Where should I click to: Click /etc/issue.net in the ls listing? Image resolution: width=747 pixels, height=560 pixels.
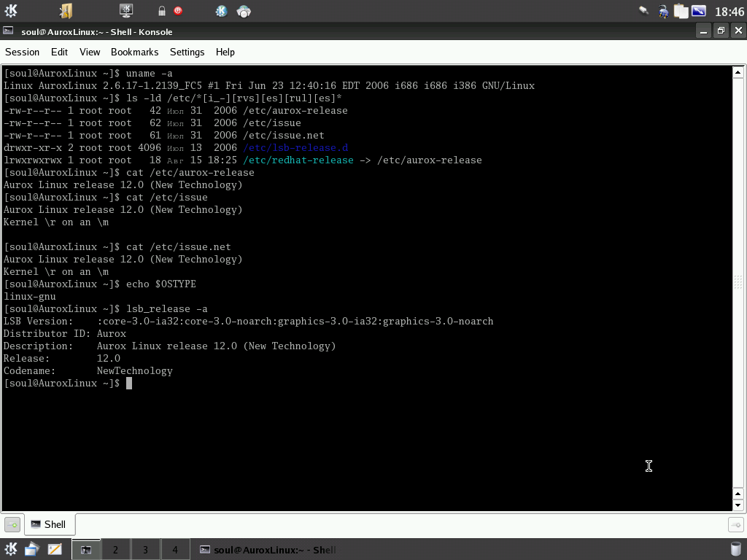click(284, 135)
